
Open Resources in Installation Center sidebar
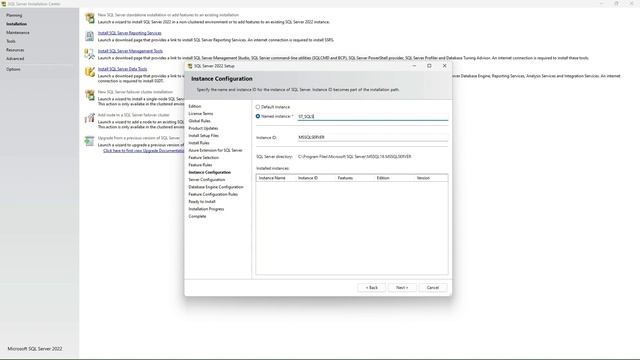point(15,50)
